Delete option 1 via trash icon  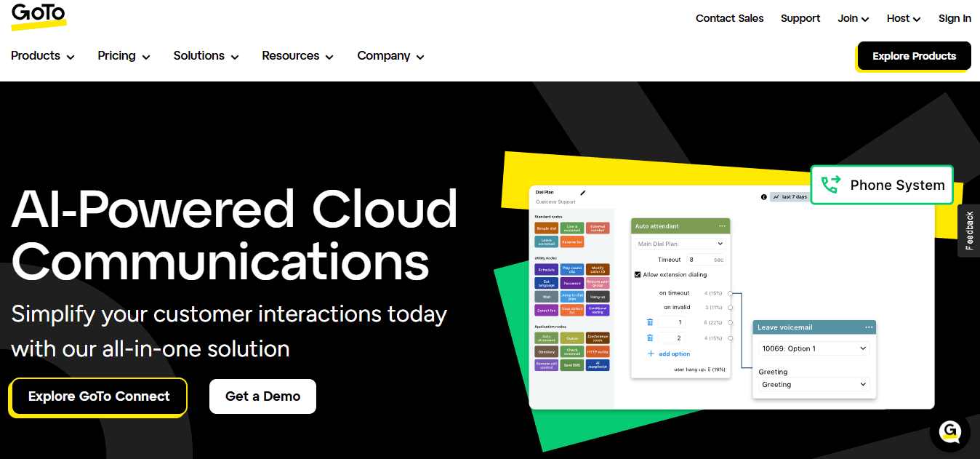click(649, 322)
